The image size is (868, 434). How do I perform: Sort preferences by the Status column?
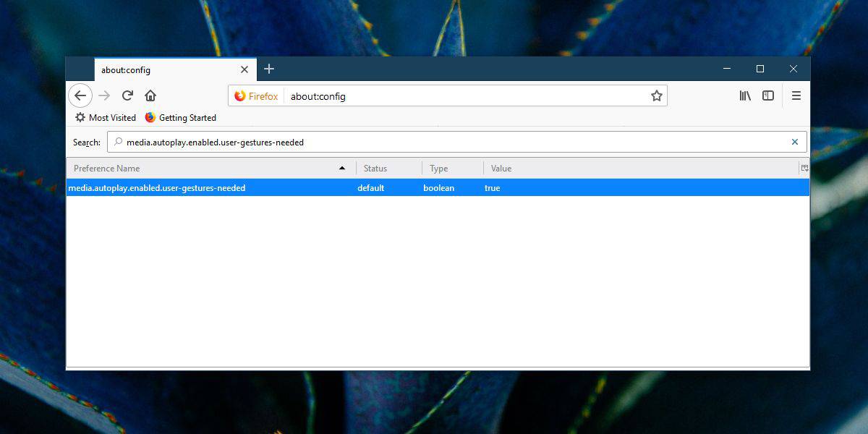click(x=374, y=168)
